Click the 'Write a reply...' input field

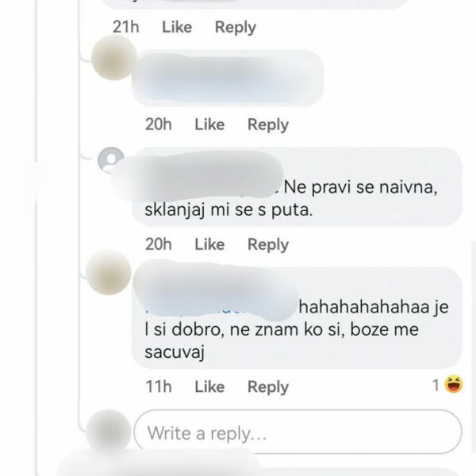tap(297, 432)
